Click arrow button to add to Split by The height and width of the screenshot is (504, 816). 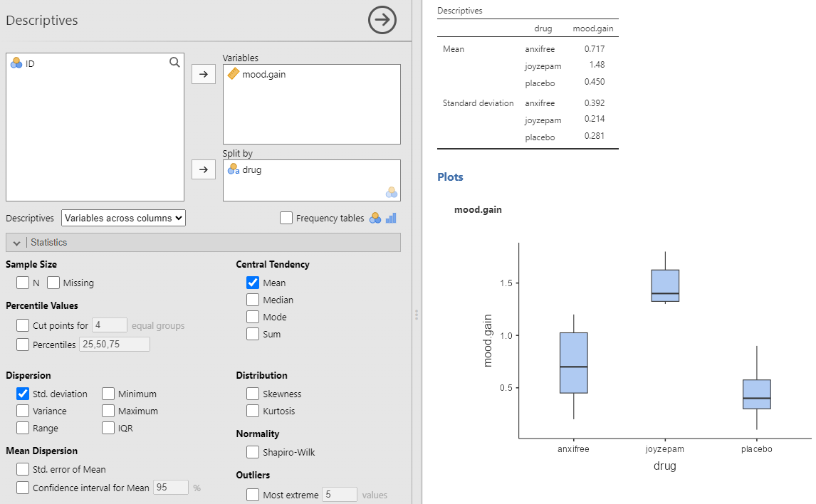(x=204, y=169)
